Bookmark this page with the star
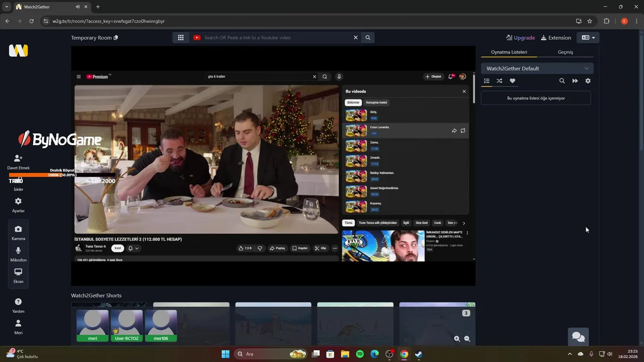The width and height of the screenshot is (644, 362). (x=590, y=21)
